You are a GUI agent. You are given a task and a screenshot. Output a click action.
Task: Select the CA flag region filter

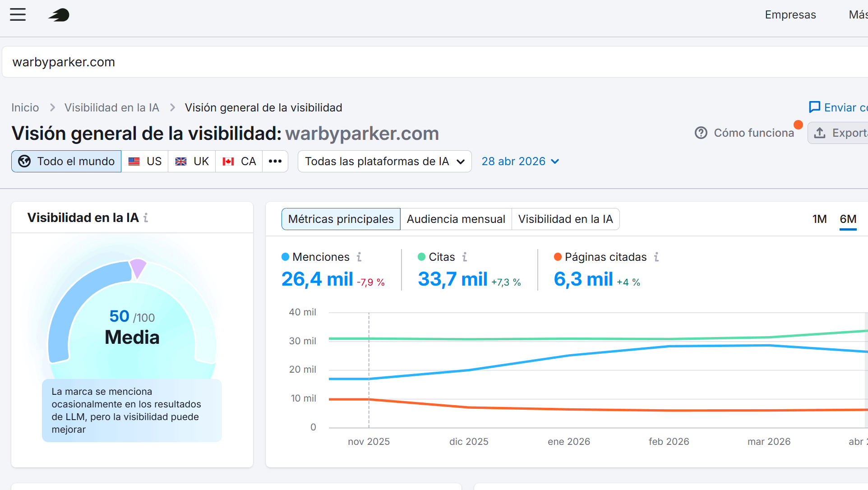coord(239,162)
